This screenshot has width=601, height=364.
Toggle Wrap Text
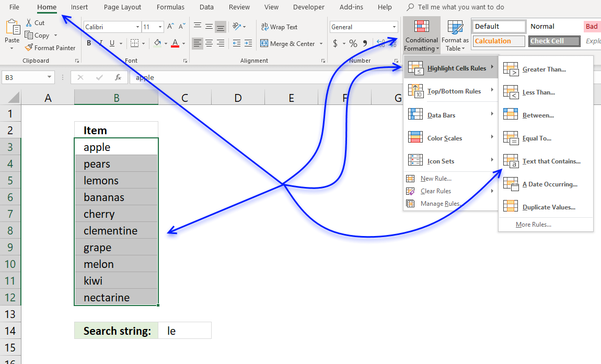click(279, 27)
